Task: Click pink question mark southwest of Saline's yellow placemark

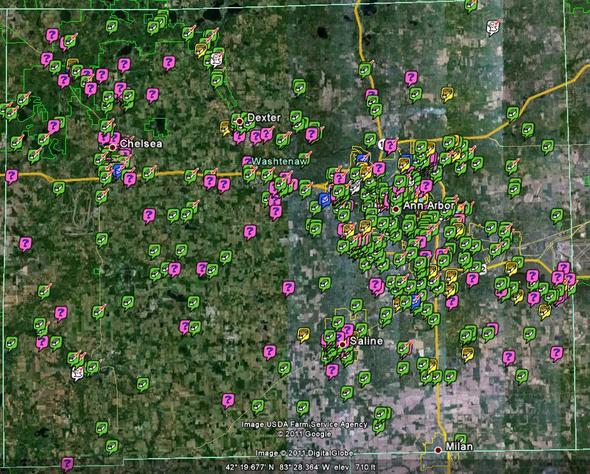Action: [x=269, y=352]
